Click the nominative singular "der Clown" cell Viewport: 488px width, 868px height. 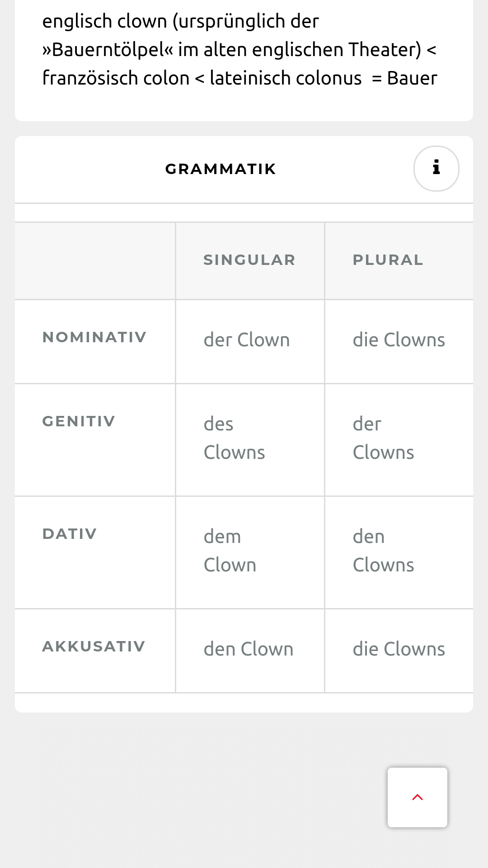[247, 340]
